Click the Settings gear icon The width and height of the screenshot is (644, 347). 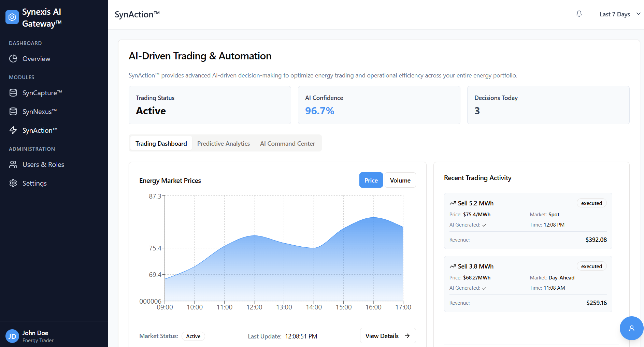pos(13,183)
